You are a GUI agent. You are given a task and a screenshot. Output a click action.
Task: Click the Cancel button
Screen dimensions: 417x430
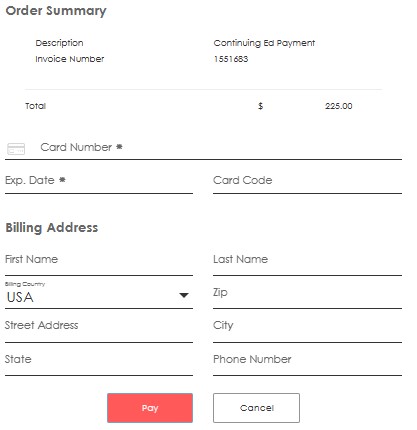tap(256, 408)
